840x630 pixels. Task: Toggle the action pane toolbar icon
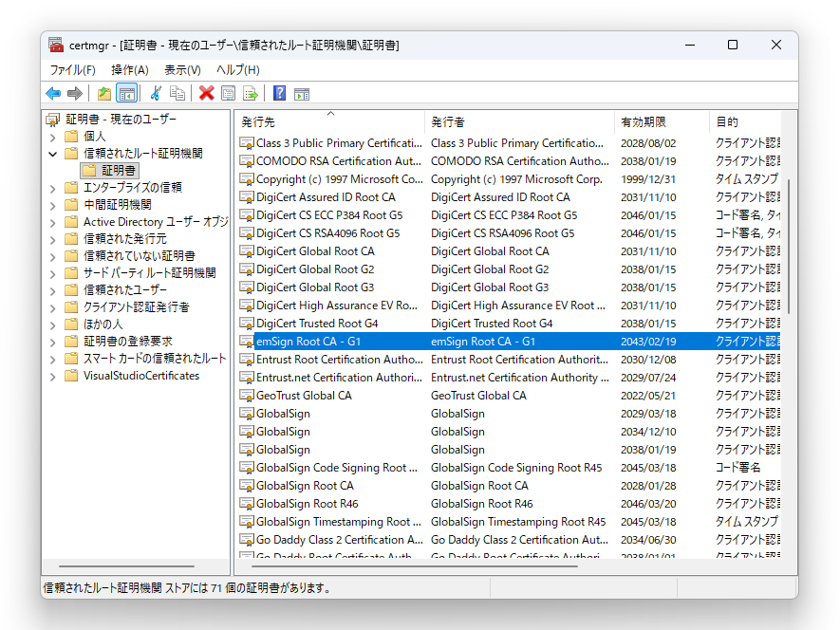pyautogui.click(x=302, y=94)
